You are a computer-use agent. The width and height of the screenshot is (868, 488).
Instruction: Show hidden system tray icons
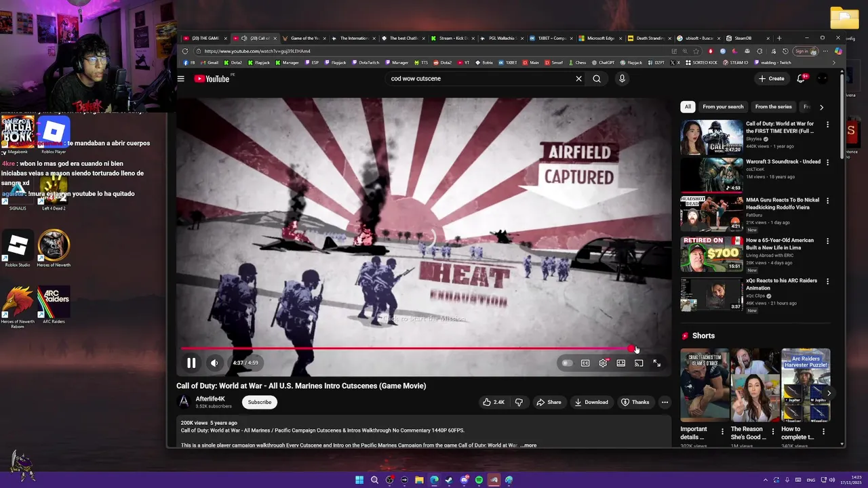tap(766, 480)
